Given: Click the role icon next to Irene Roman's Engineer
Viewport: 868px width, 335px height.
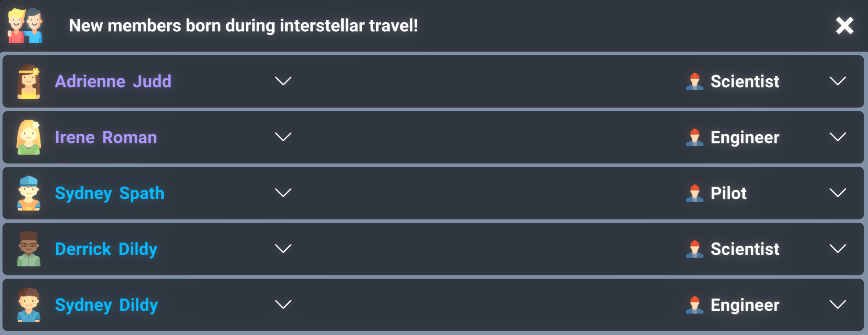Looking at the screenshot, I should pos(694,137).
